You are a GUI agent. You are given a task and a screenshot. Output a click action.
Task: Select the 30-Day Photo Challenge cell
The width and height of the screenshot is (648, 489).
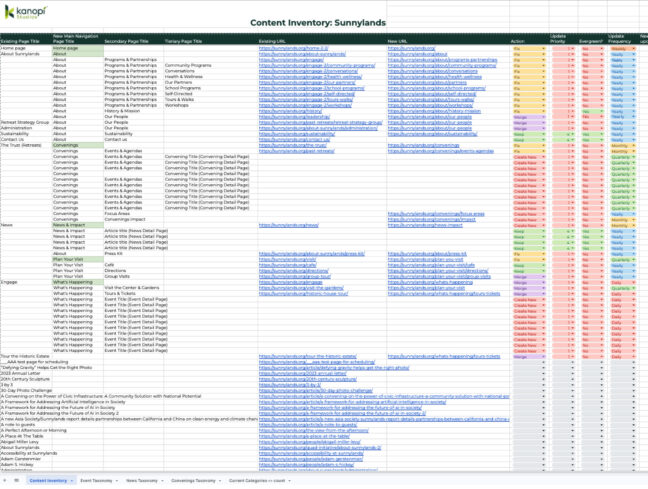[26, 391]
